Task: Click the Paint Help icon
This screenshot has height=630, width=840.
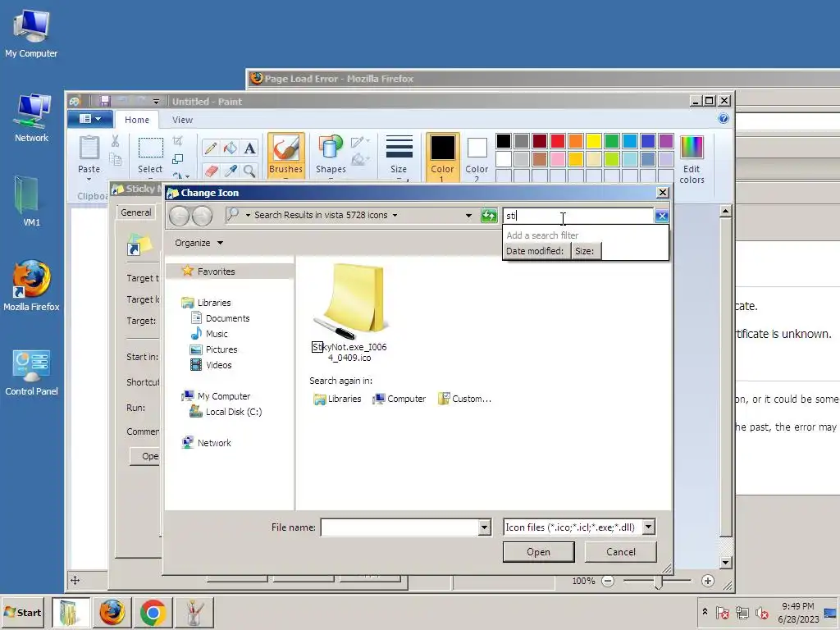Action: point(724,118)
